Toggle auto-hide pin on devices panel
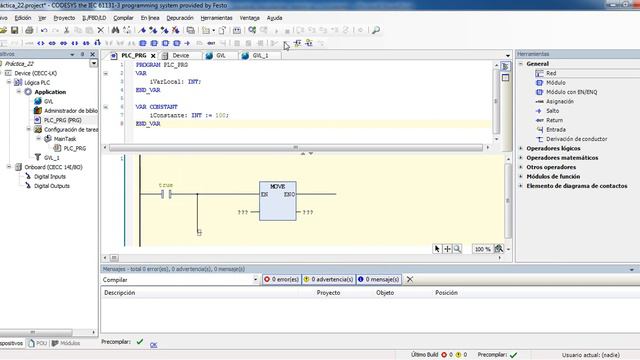 point(82,54)
